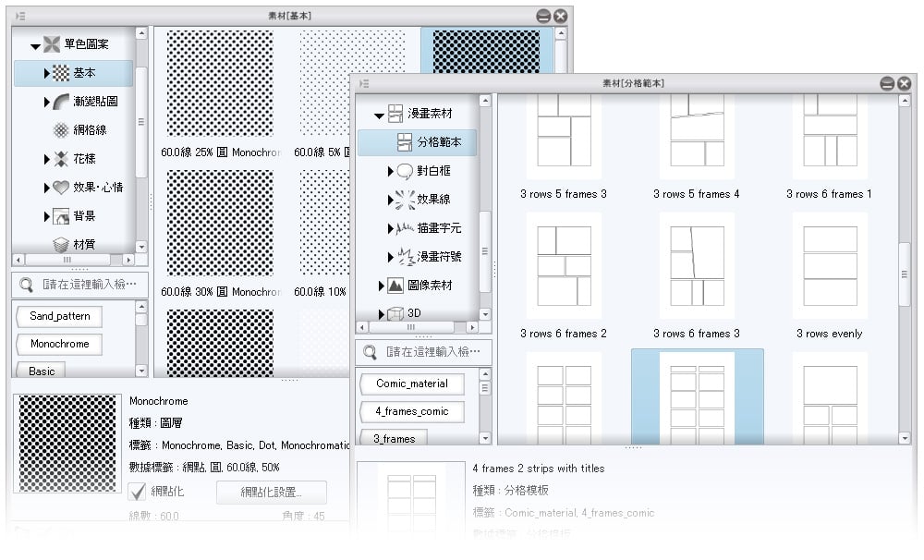The height and width of the screenshot is (560, 924).
Task: Click the Comic_material tag button
Action: tap(411, 383)
